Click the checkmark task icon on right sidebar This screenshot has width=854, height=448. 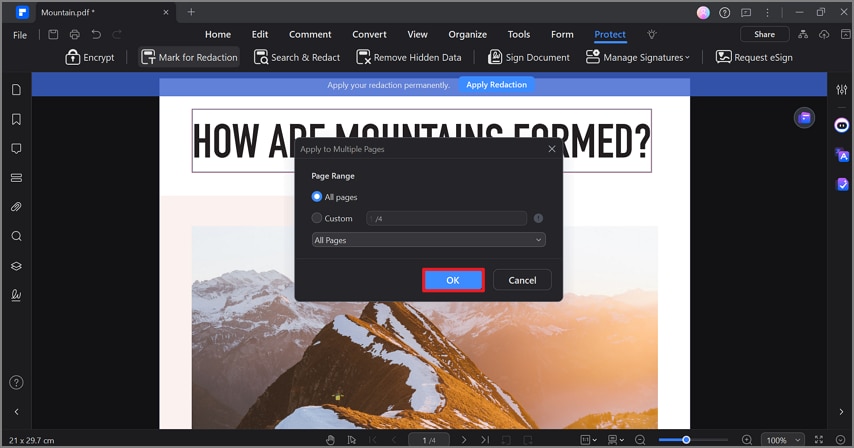(842, 185)
